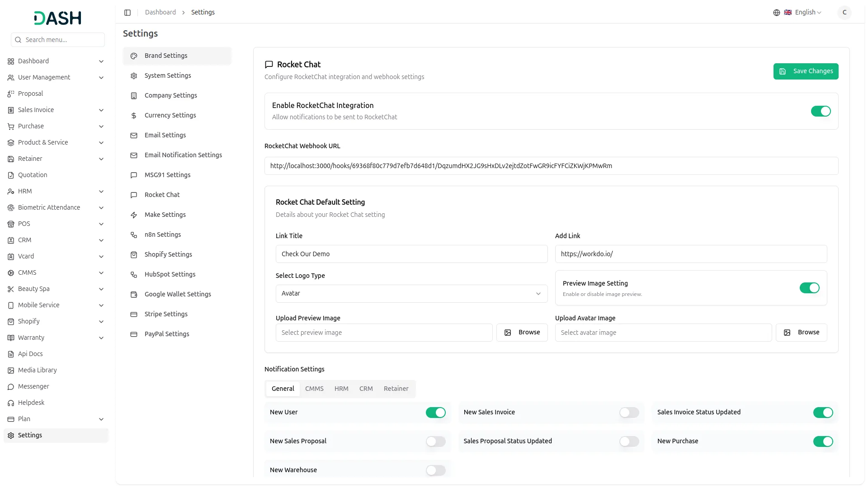Viewport: 868px width, 488px height.
Task: Enable New Sales Invoice notification
Action: tap(629, 413)
